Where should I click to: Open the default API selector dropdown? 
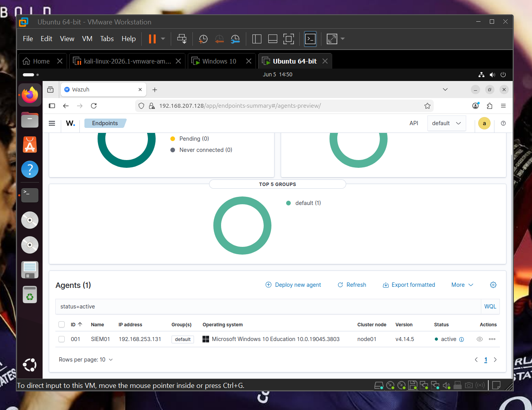pos(447,123)
